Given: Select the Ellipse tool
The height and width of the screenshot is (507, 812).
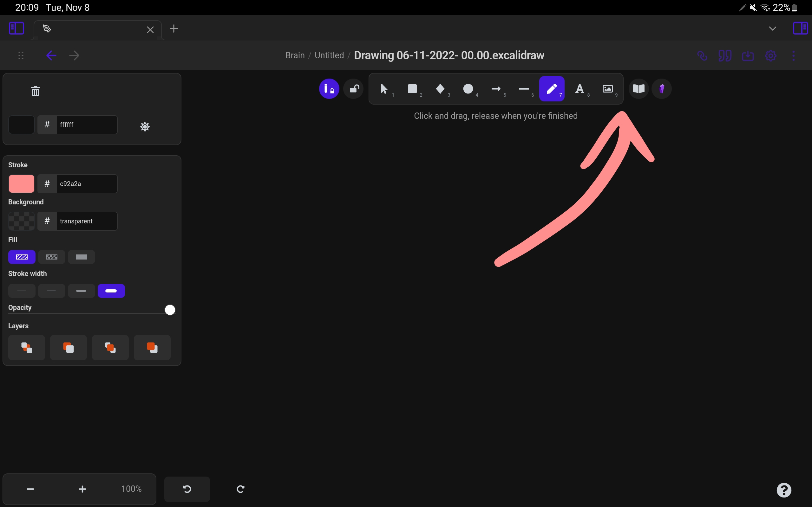Looking at the screenshot, I should tap(468, 89).
